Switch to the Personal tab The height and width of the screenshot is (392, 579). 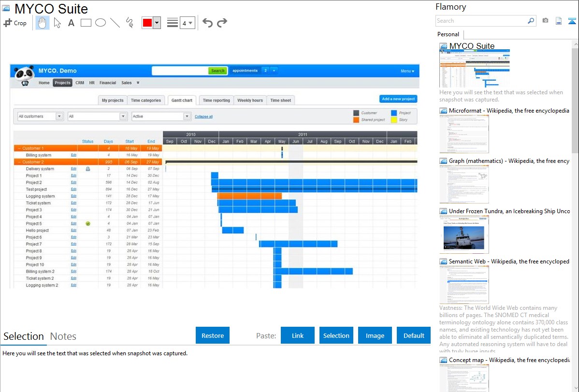tap(449, 34)
